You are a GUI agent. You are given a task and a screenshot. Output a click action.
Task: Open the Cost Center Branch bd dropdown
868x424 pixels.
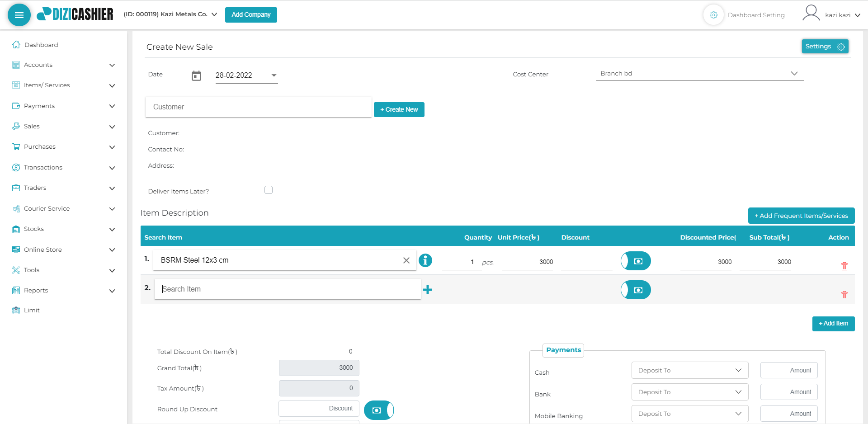tap(699, 74)
